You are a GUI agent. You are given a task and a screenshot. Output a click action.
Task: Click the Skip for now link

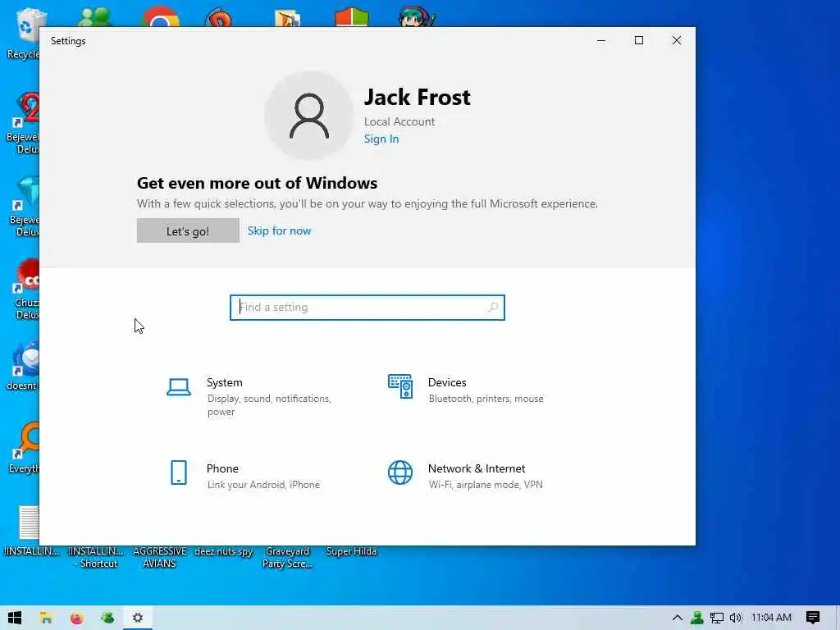click(279, 231)
